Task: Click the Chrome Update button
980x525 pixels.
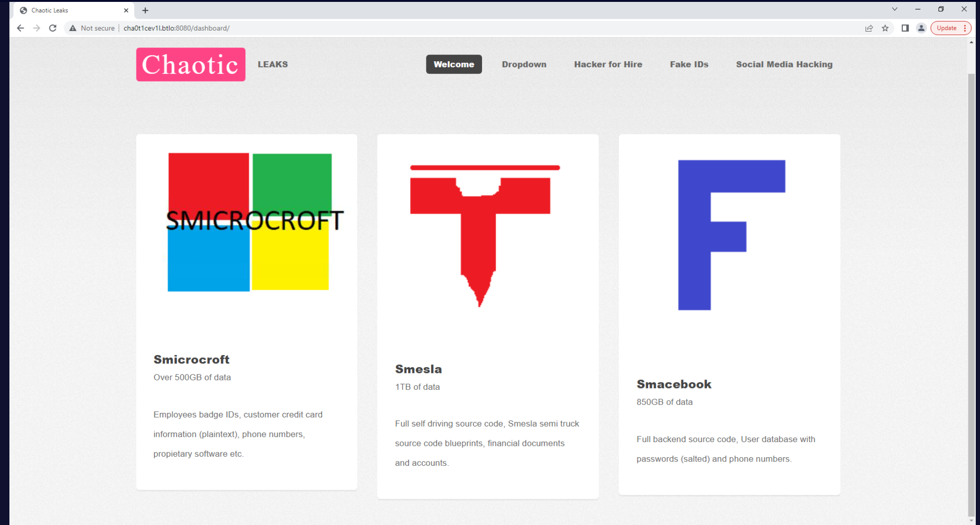Action: (x=947, y=28)
